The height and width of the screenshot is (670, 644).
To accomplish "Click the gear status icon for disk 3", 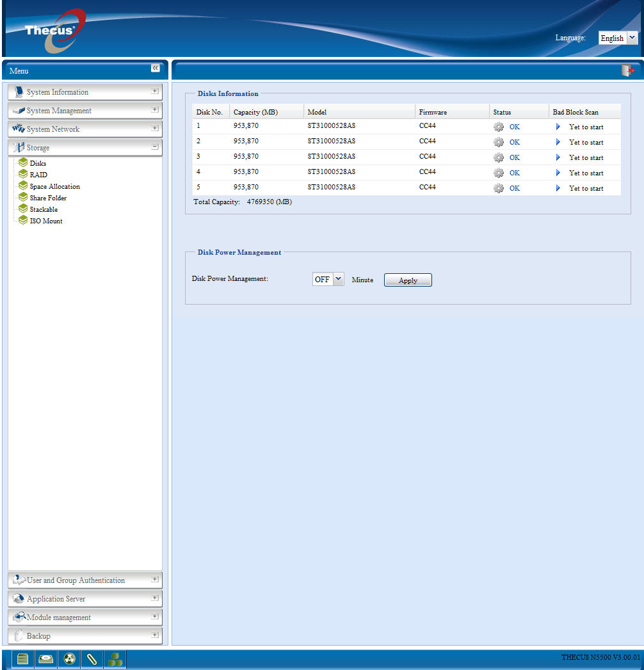I will click(499, 157).
